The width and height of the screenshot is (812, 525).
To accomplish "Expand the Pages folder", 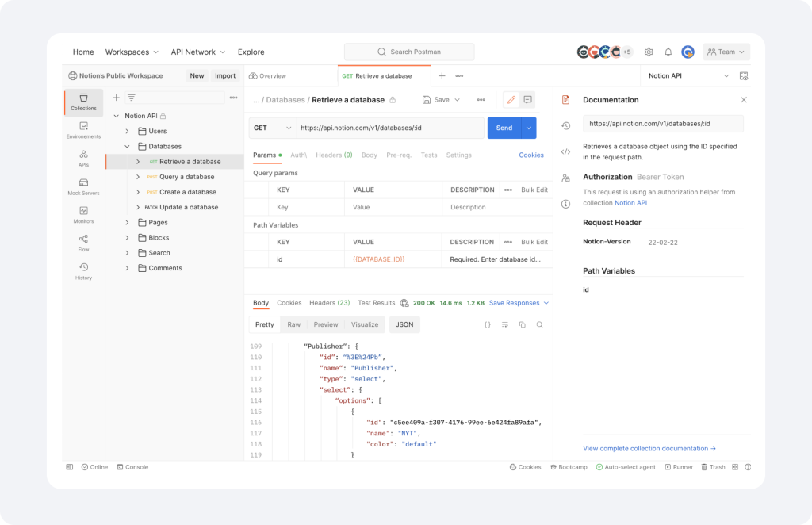I will click(x=128, y=223).
